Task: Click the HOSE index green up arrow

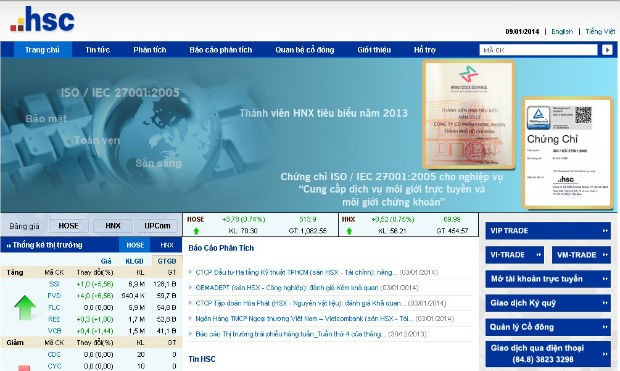Action: click(x=196, y=231)
